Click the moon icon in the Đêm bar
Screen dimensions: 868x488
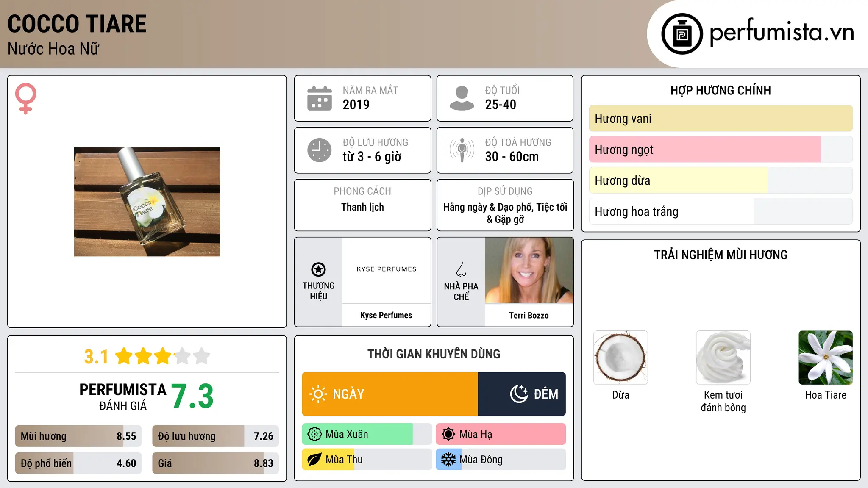pyautogui.click(x=519, y=394)
